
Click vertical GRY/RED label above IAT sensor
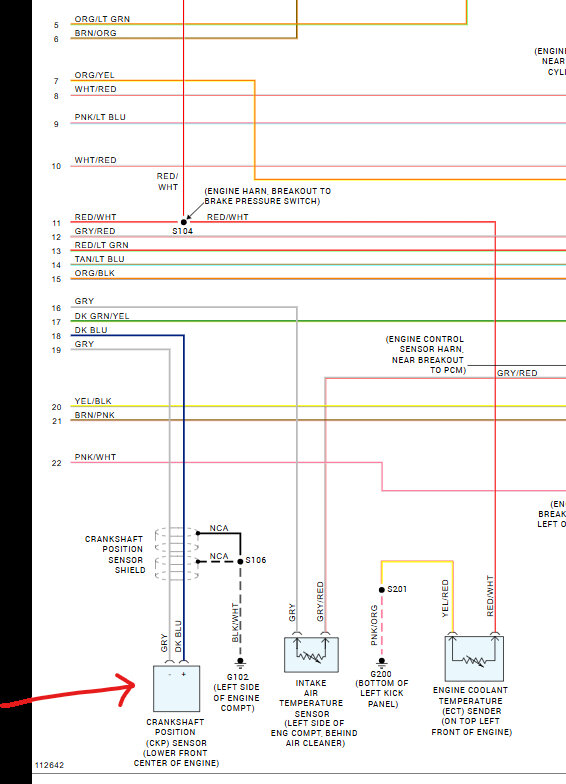(x=320, y=602)
